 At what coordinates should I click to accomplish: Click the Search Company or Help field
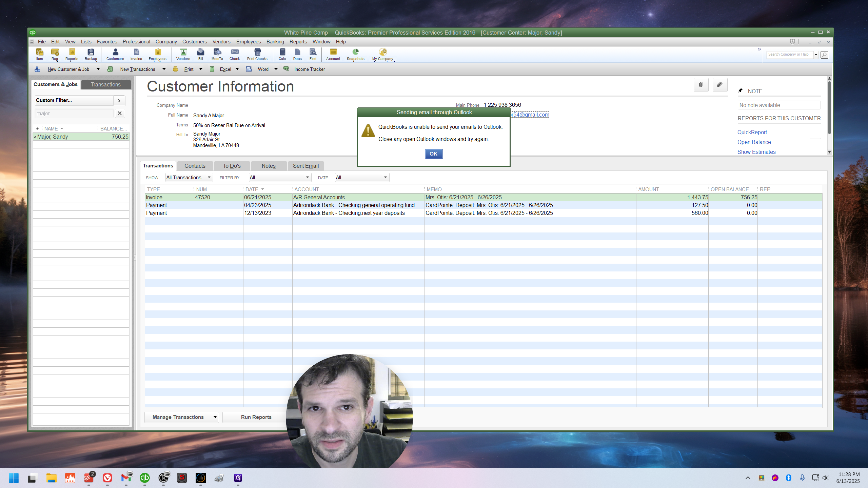coord(790,55)
